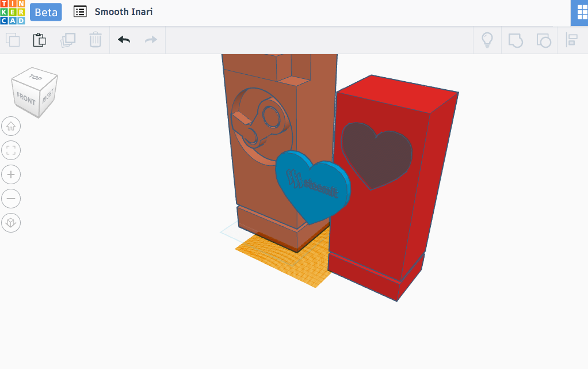588x369 pixels.
Task: Click the Delete trash icon
Action: [x=96, y=39]
